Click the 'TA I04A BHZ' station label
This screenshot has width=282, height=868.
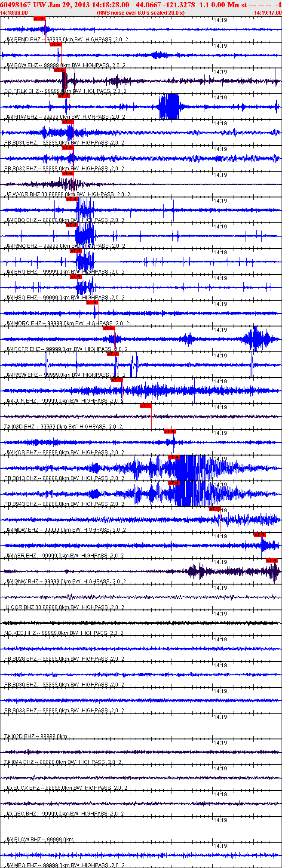pos(19,762)
